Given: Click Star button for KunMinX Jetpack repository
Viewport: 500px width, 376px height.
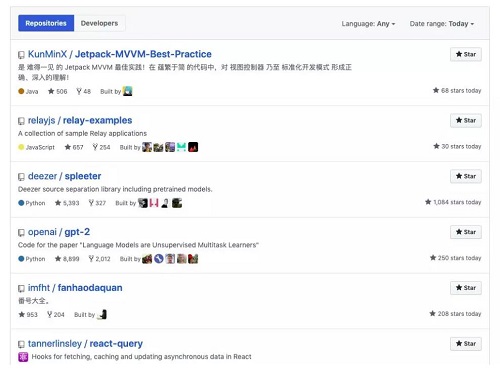Looking at the screenshot, I should pos(466,54).
